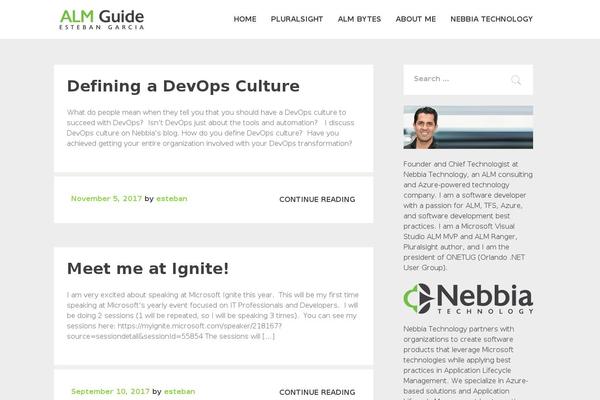Viewport: 600px width, 400px height.
Task: Open the About Me menu item
Action: pos(416,19)
